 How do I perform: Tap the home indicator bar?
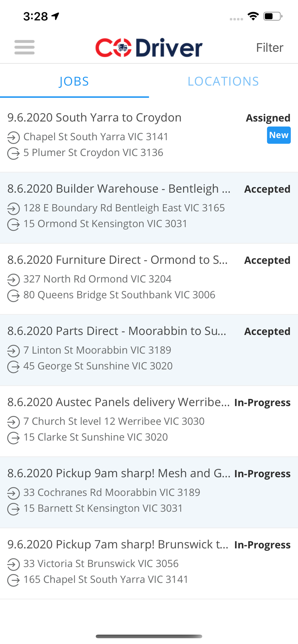[149, 636]
